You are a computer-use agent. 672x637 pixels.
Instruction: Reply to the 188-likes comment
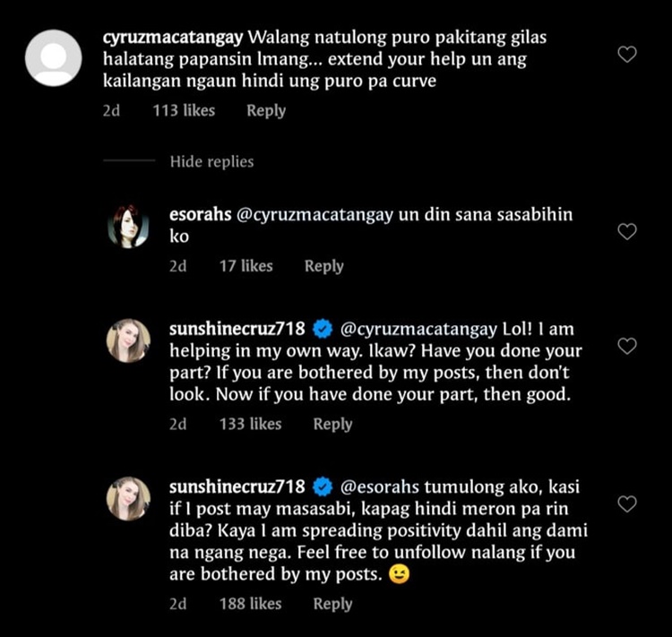coord(332,604)
